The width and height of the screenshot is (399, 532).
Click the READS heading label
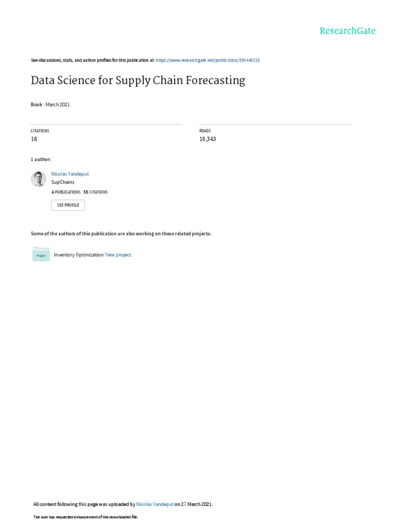point(205,131)
